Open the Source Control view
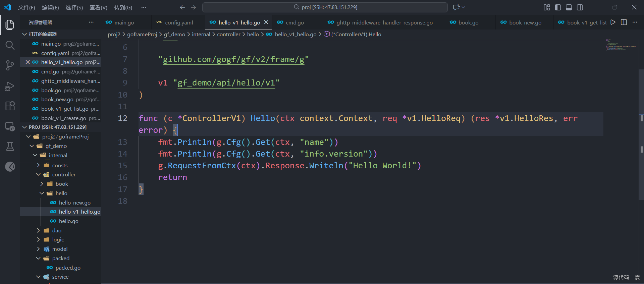Image resolution: width=644 pixels, height=284 pixels. point(10,65)
